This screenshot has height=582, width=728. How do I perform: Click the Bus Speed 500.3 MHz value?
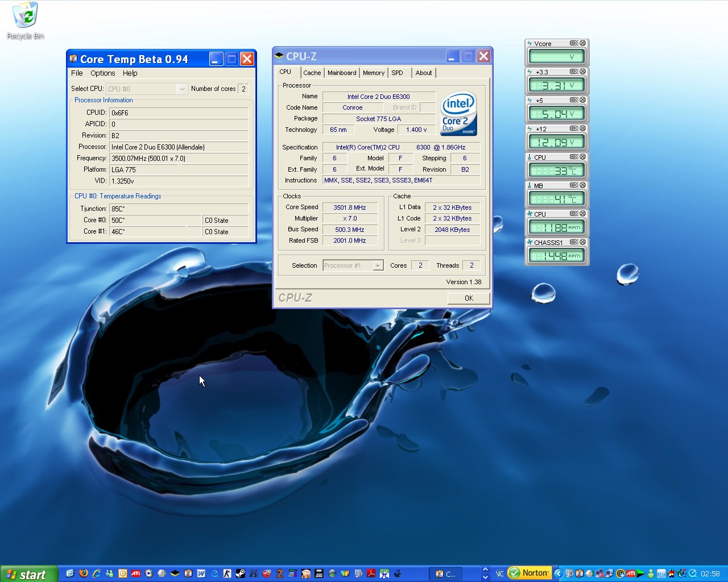click(x=350, y=230)
